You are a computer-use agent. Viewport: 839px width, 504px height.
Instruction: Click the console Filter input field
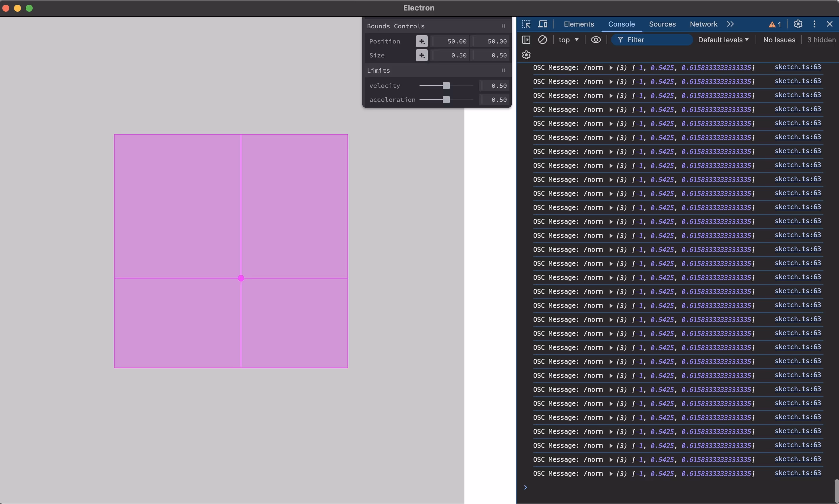point(656,40)
